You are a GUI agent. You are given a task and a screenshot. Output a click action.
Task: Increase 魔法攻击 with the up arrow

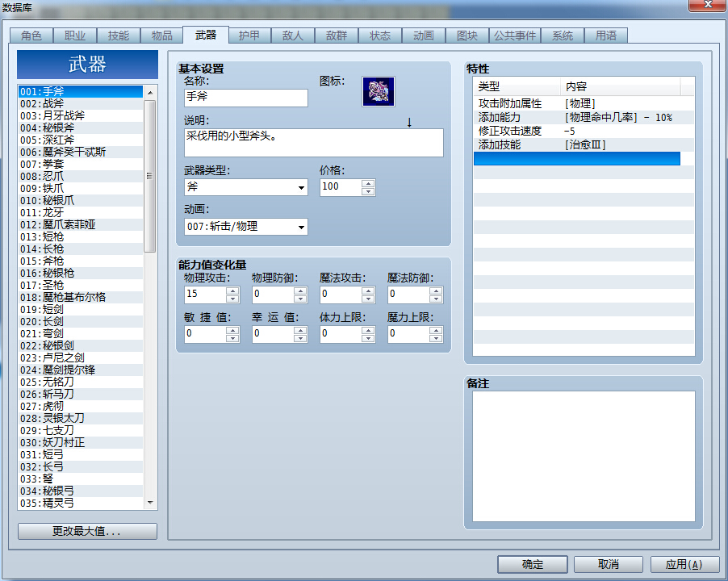(368, 291)
